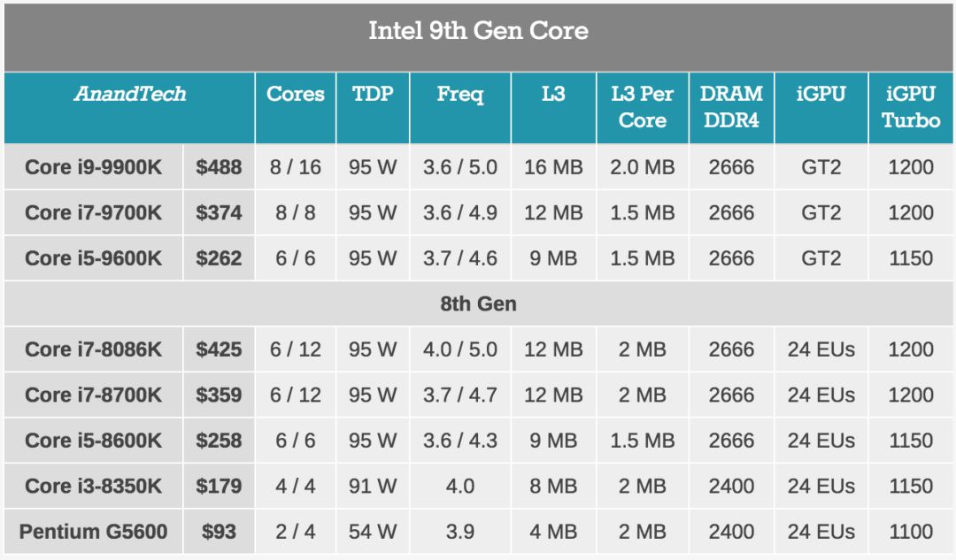Viewport: 956px width, 560px height.
Task: Click the Core i5-9600K row label
Action: (x=94, y=259)
